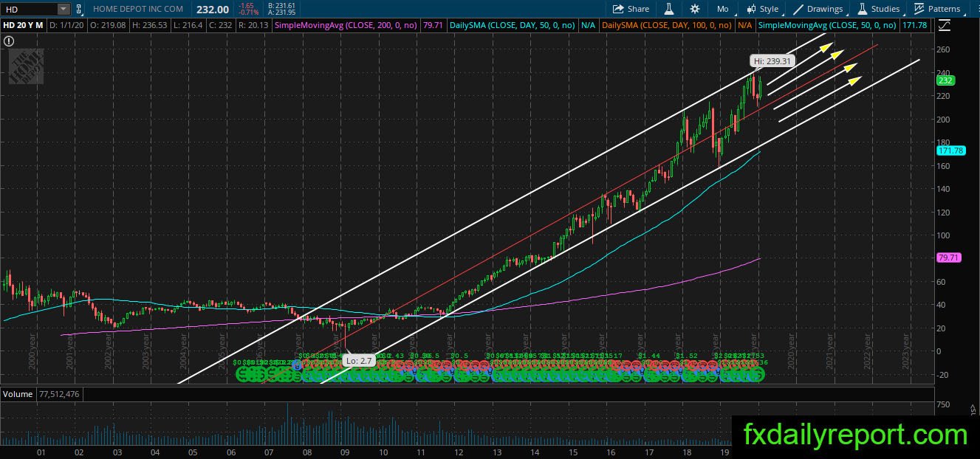This screenshot has width=980, height=459.
Task: Click the Lo: 2.7 price bubble
Action: (x=359, y=361)
